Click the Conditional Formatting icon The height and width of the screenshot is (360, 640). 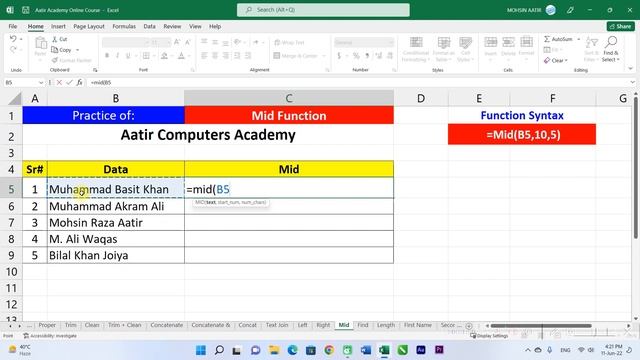(x=416, y=42)
